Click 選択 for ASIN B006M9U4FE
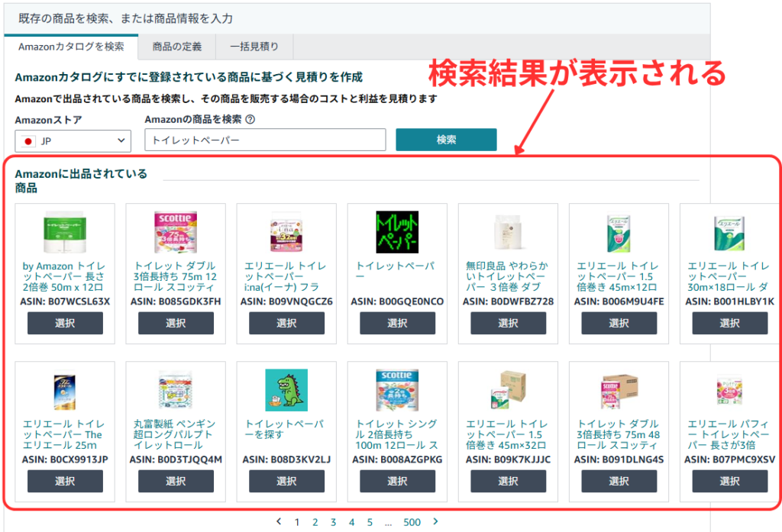782x532 pixels. coord(619,323)
